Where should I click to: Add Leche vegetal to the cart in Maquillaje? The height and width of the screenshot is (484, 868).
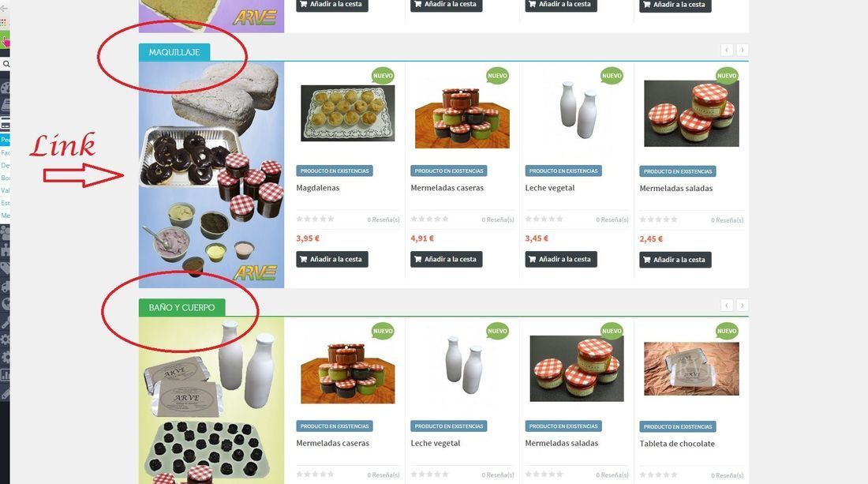[x=561, y=259]
